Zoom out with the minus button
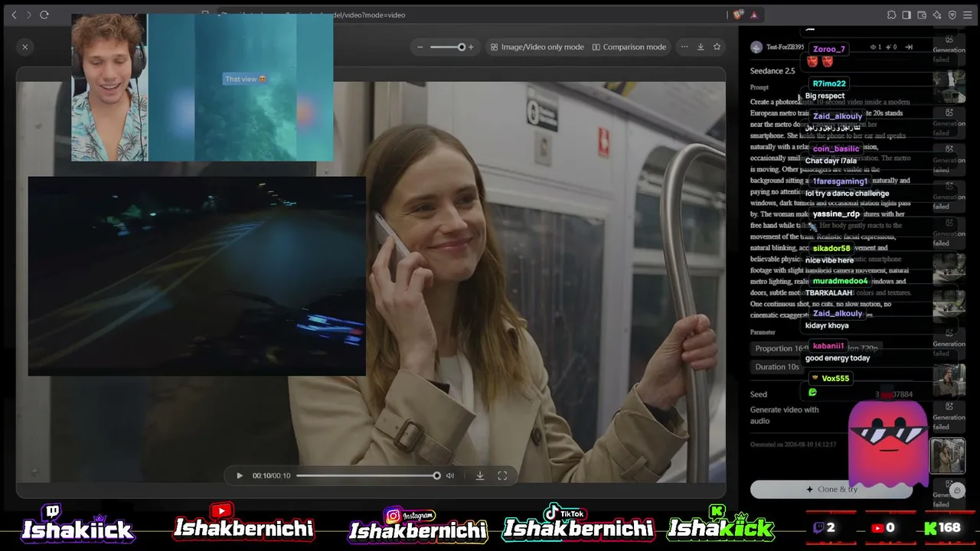 (x=420, y=47)
